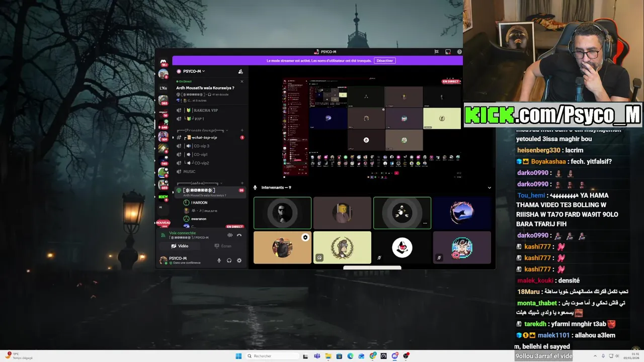Select user ! HAROON in voice channel
Viewport: 644px width, 362px height.
(199, 203)
